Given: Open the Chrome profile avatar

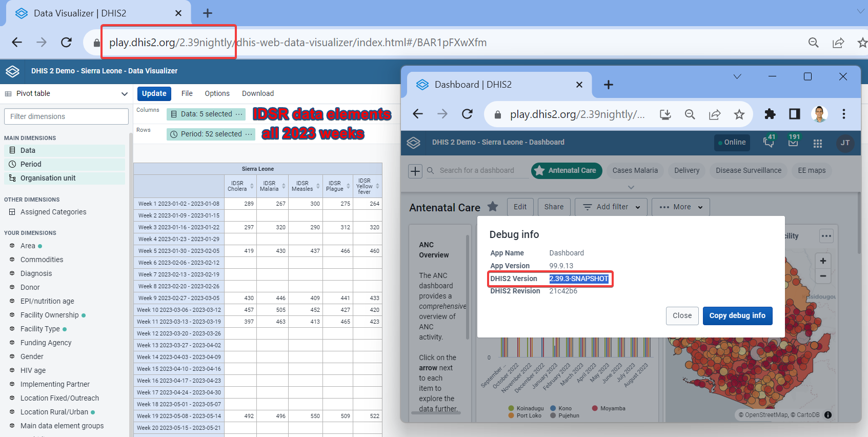Looking at the screenshot, I should pyautogui.click(x=819, y=114).
